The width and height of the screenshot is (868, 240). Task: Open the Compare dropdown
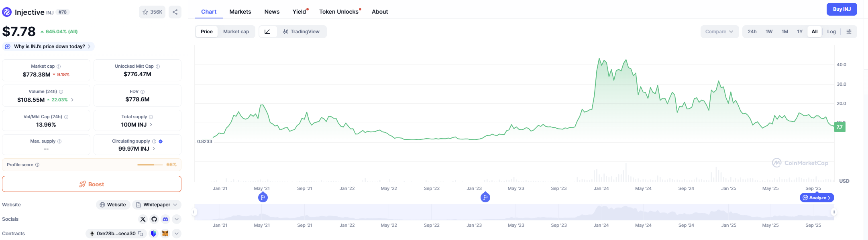(x=719, y=32)
